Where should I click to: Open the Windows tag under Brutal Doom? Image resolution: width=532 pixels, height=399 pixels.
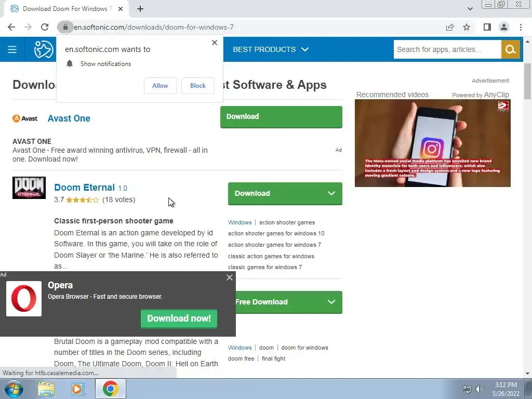tap(240, 348)
